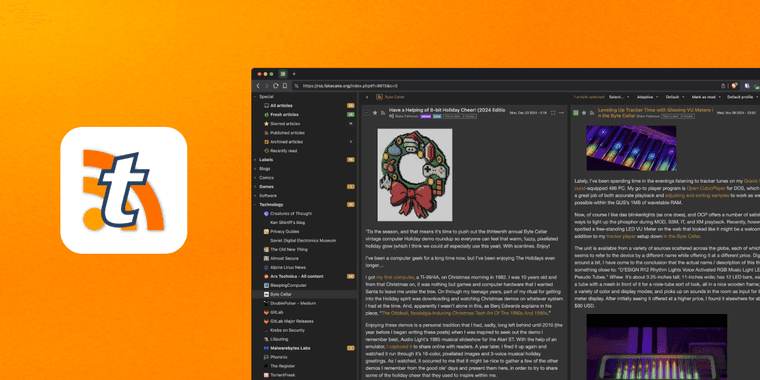
Task: Click the GitLab fox icon in sidebar
Action: pyautogui.click(x=266, y=312)
